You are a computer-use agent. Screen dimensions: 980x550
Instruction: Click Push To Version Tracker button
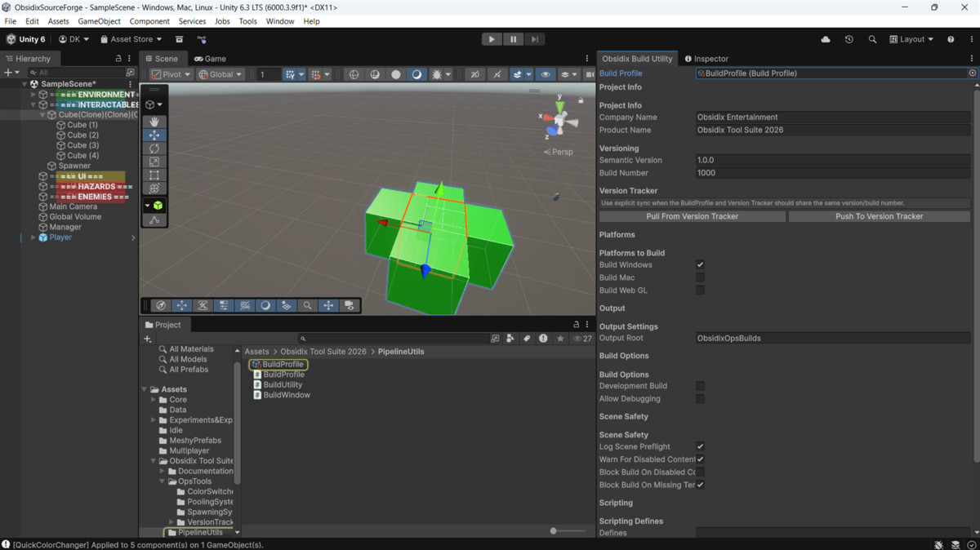(x=880, y=216)
